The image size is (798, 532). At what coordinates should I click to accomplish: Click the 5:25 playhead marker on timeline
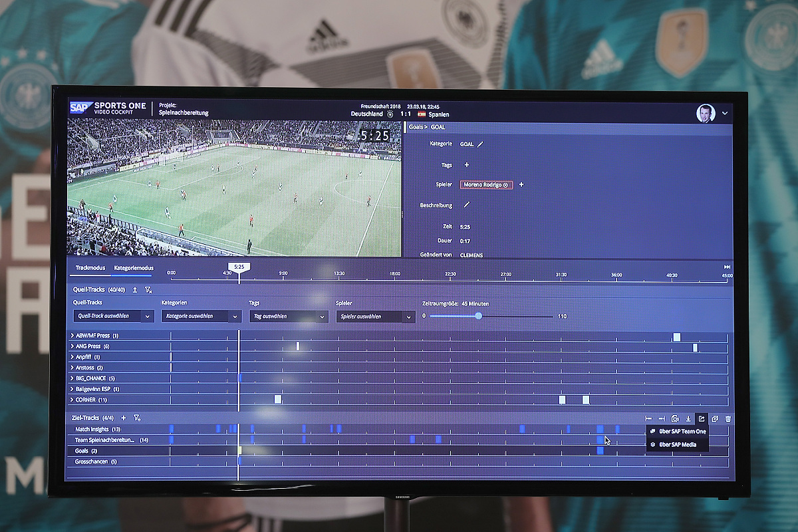(x=239, y=267)
